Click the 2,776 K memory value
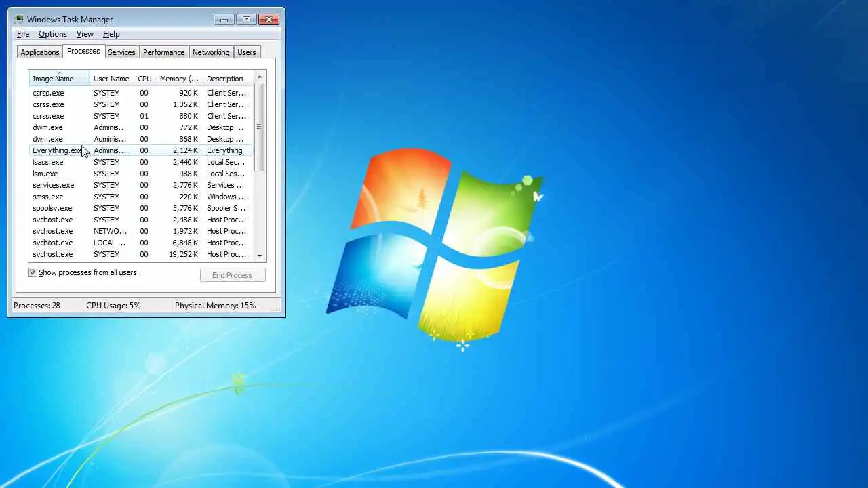 click(185, 185)
